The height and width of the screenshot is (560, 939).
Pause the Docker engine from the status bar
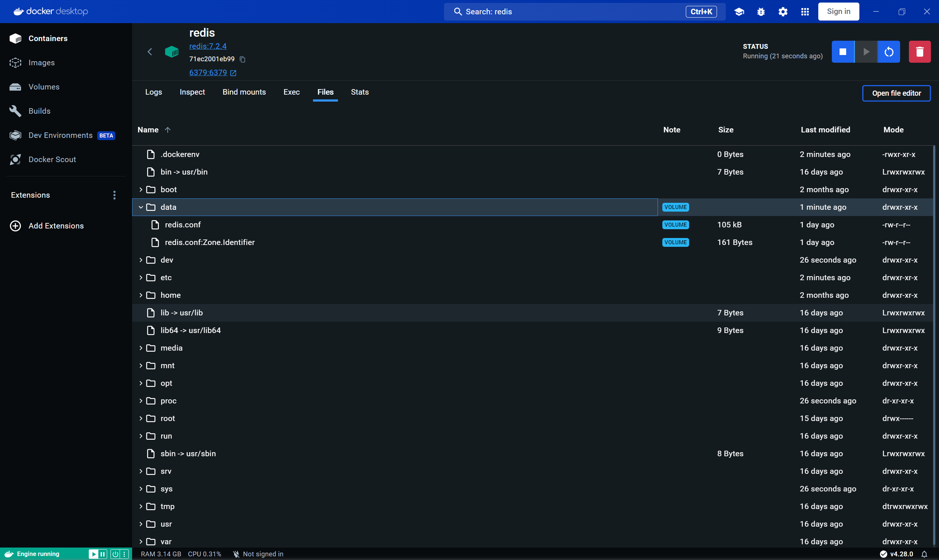click(x=103, y=554)
